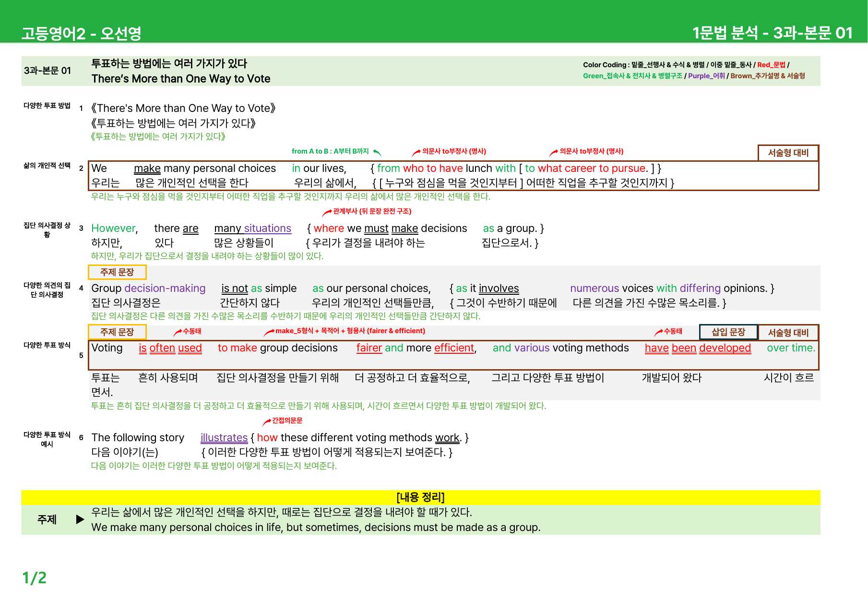
Task: Click the phrase from who to have lunch
Action: coord(434,169)
